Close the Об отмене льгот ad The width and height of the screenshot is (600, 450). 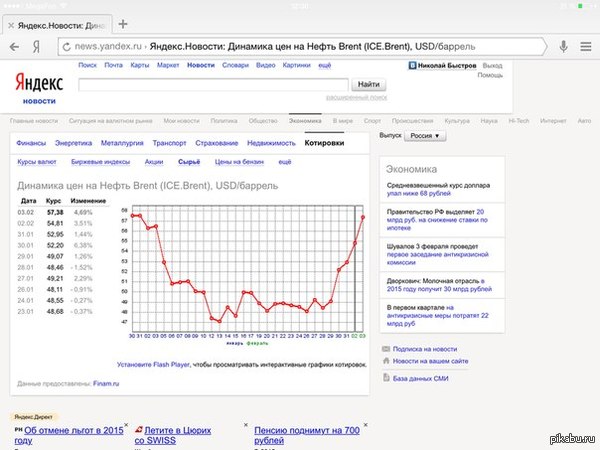[126, 425]
